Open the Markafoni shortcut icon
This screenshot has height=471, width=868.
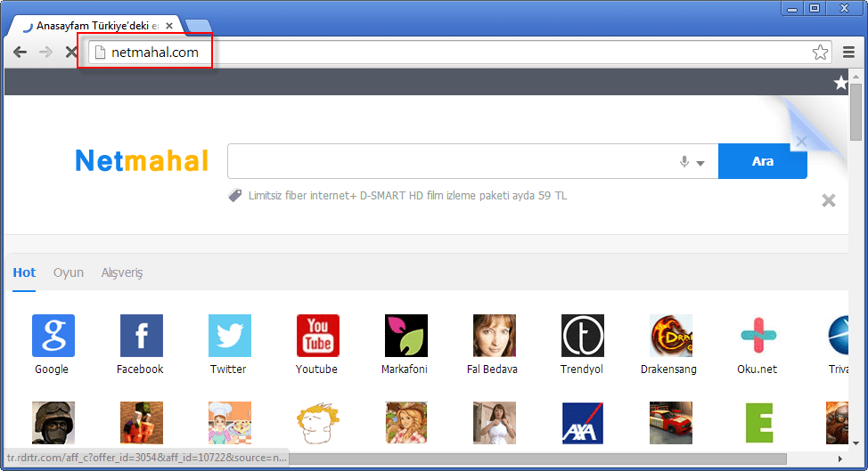406,336
